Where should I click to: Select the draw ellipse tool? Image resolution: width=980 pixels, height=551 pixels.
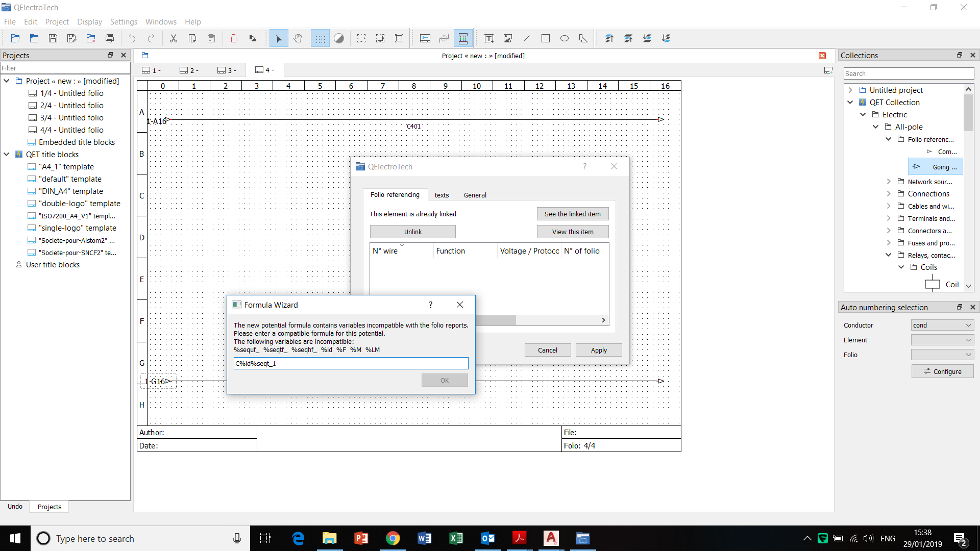(565, 38)
